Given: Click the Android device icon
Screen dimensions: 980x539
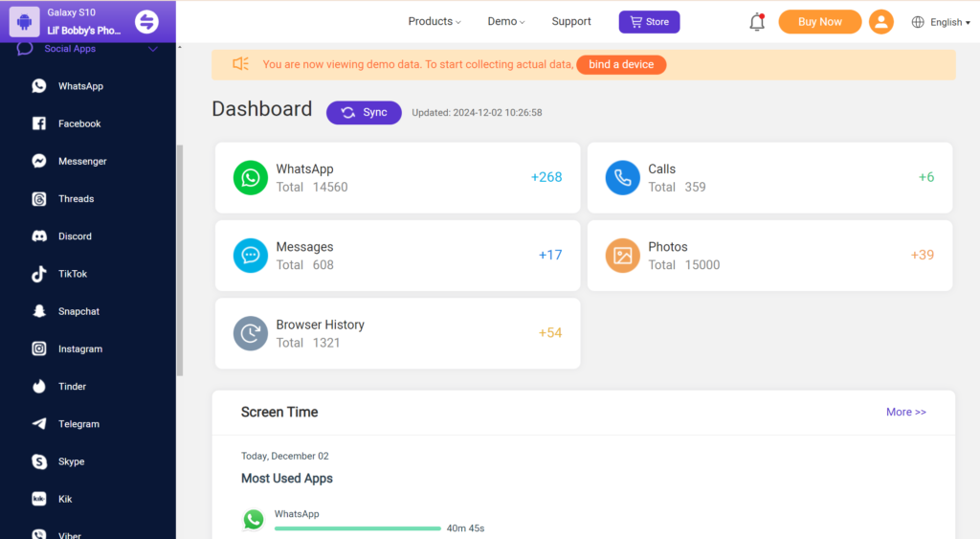Looking at the screenshot, I should click(24, 22).
